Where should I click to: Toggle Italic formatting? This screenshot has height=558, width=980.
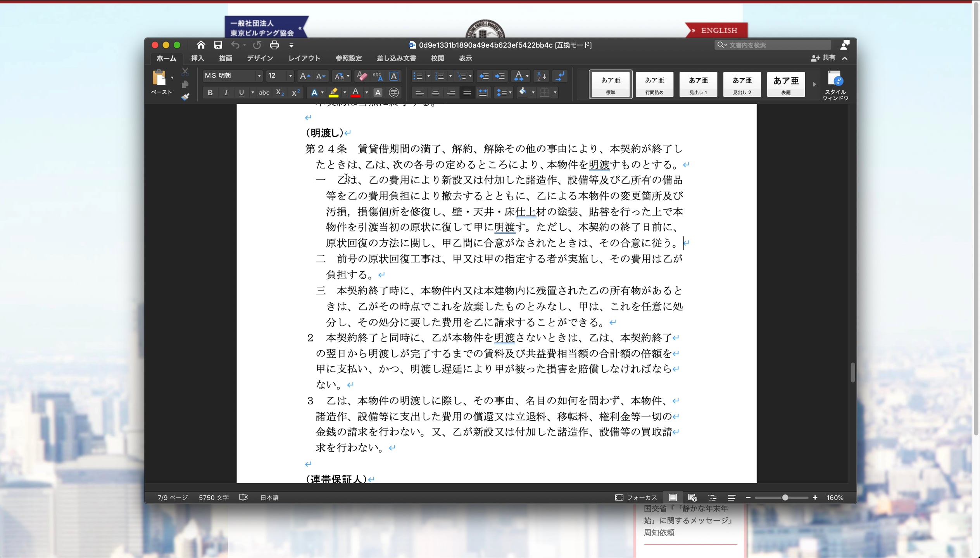(x=226, y=93)
